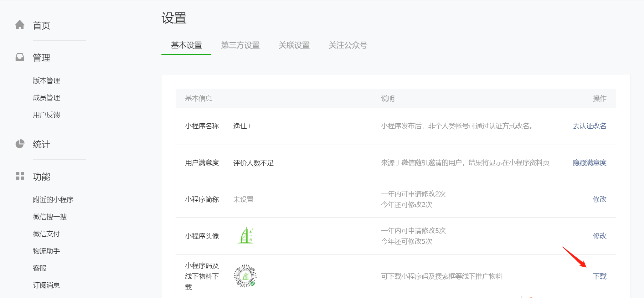
Task: Click the 可下载小程序码及搜索框 description text
Action: [x=442, y=276]
